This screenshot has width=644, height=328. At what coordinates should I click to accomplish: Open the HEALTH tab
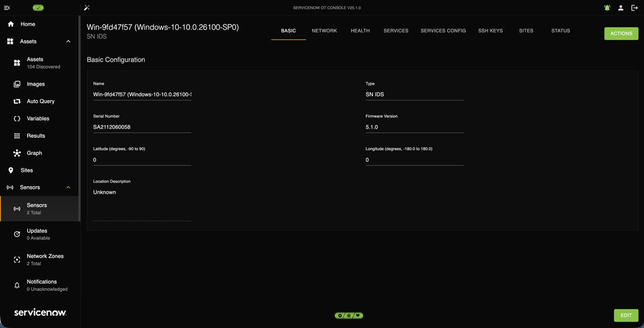point(360,31)
